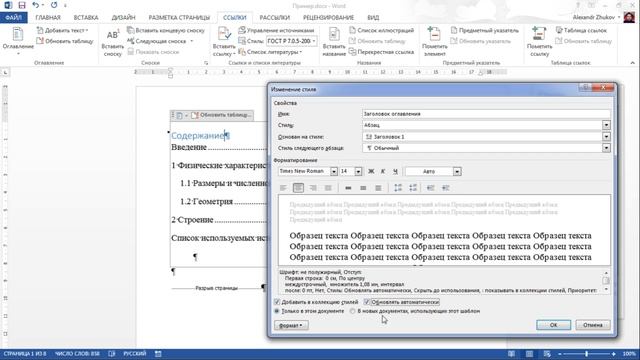
Task: Select center alignment in the style dialog
Action: click(298, 188)
